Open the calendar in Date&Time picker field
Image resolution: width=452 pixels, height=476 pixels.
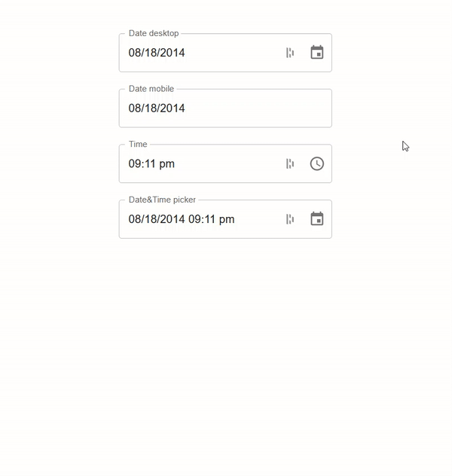317,219
